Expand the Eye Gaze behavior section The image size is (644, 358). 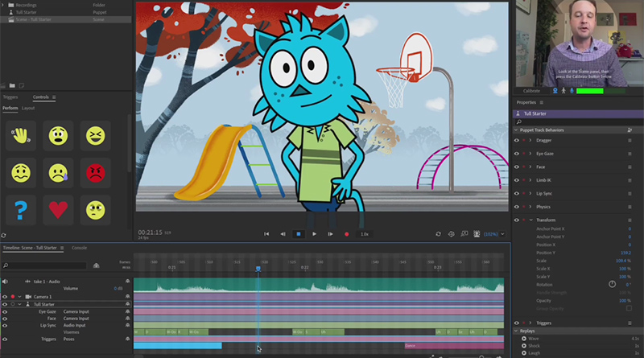[530, 154]
